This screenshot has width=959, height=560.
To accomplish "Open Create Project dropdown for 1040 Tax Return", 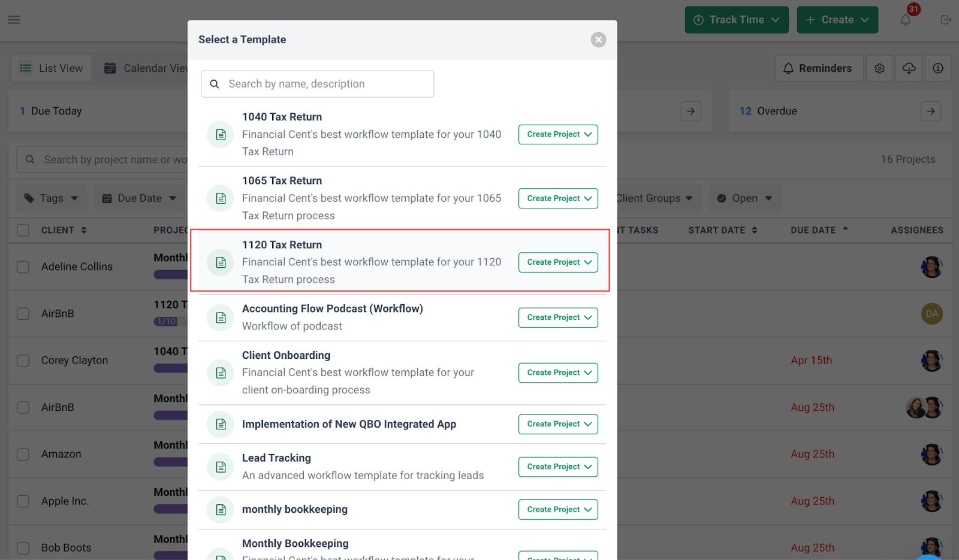I will tap(558, 134).
